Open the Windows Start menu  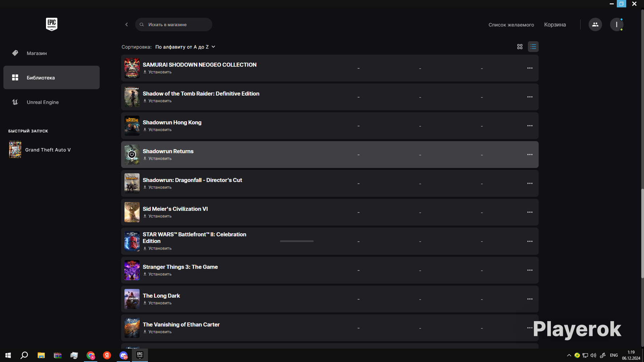(x=8, y=355)
